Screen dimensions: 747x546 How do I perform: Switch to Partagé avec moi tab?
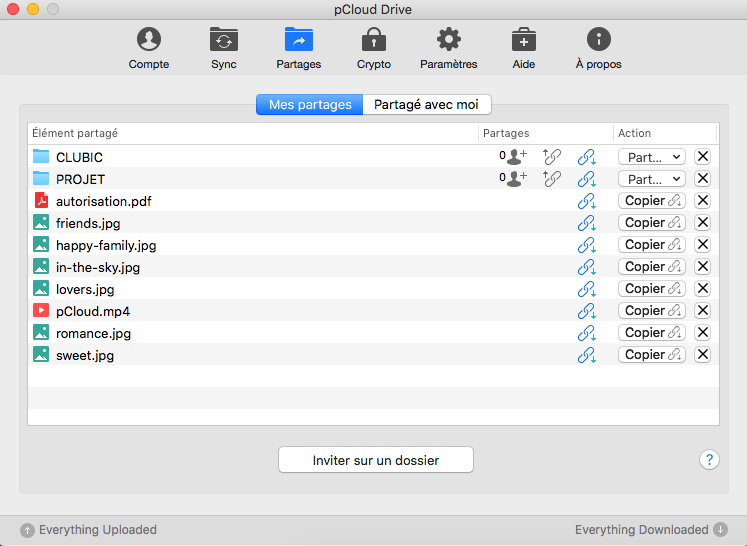pyautogui.click(x=426, y=104)
